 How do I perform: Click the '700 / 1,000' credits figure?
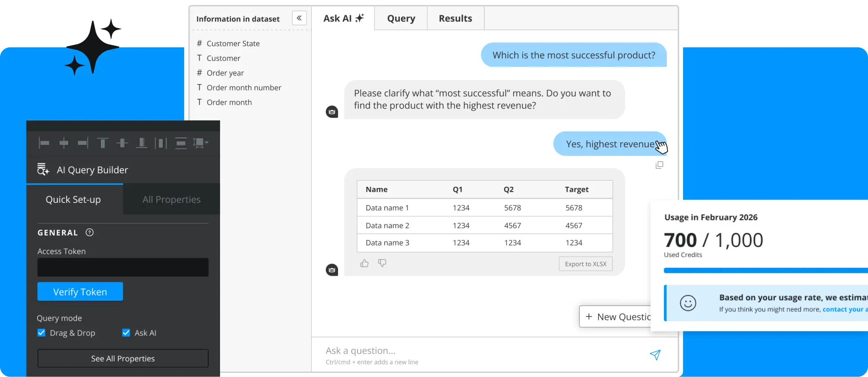(x=713, y=240)
